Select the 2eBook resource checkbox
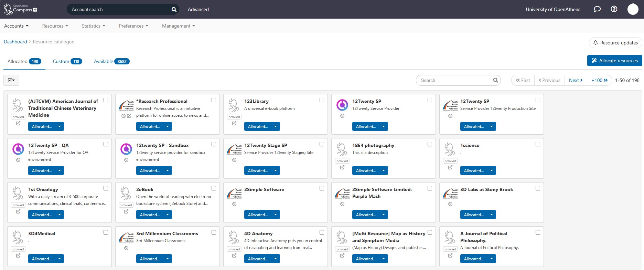This screenshot has width=644, height=270. point(214,188)
